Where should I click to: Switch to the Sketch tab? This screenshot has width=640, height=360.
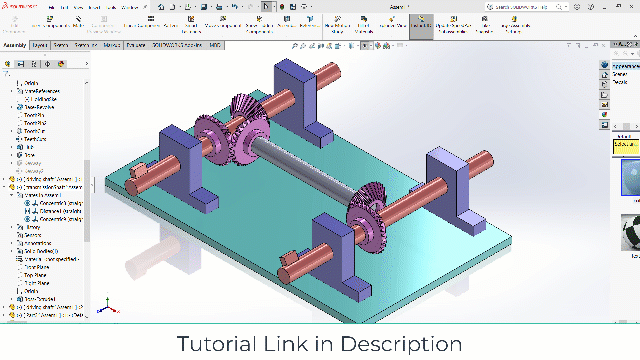click(60, 45)
